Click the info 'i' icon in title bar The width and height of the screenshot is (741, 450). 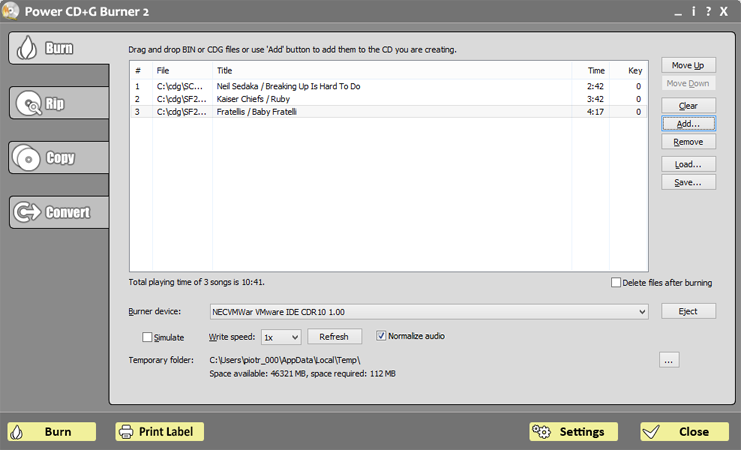693,11
